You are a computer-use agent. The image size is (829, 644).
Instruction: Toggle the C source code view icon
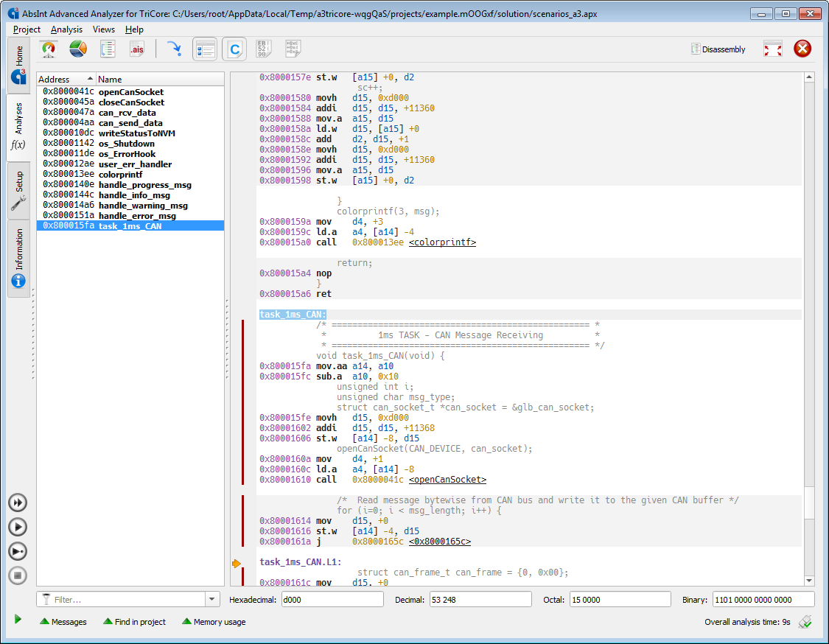coord(234,49)
